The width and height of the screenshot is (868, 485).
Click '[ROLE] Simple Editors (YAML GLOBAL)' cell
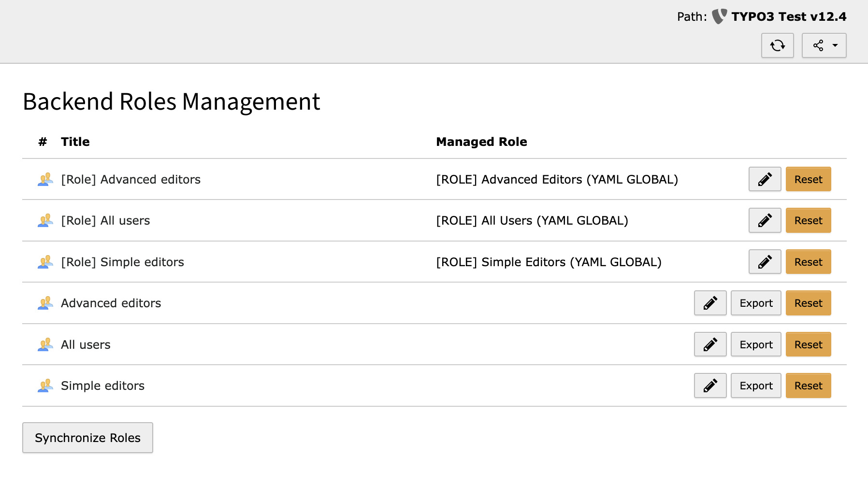549,262
